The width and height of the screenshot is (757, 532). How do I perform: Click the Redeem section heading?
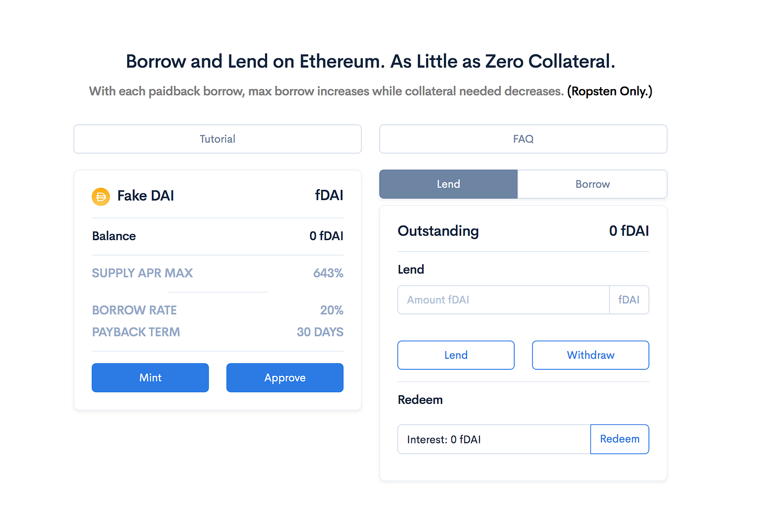pyautogui.click(x=420, y=400)
